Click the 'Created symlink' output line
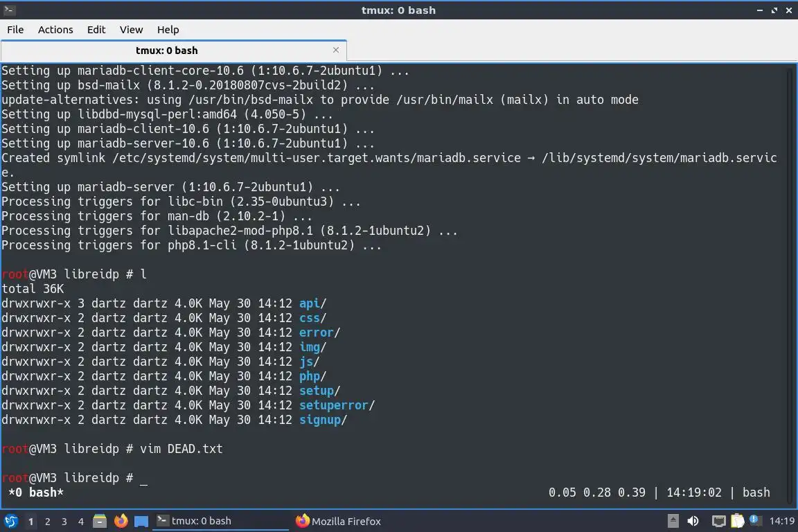The image size is (798, 532). (x=389, y=165)
